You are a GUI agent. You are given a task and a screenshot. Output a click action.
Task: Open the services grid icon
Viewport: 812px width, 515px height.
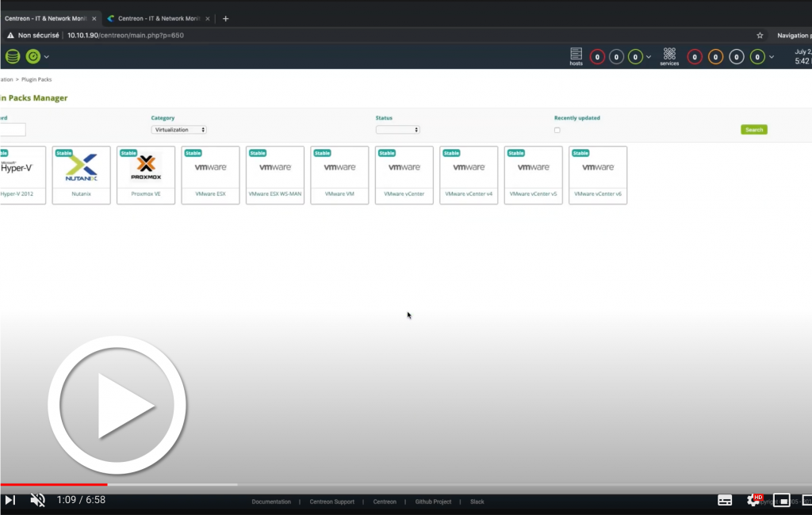(669, 56)
